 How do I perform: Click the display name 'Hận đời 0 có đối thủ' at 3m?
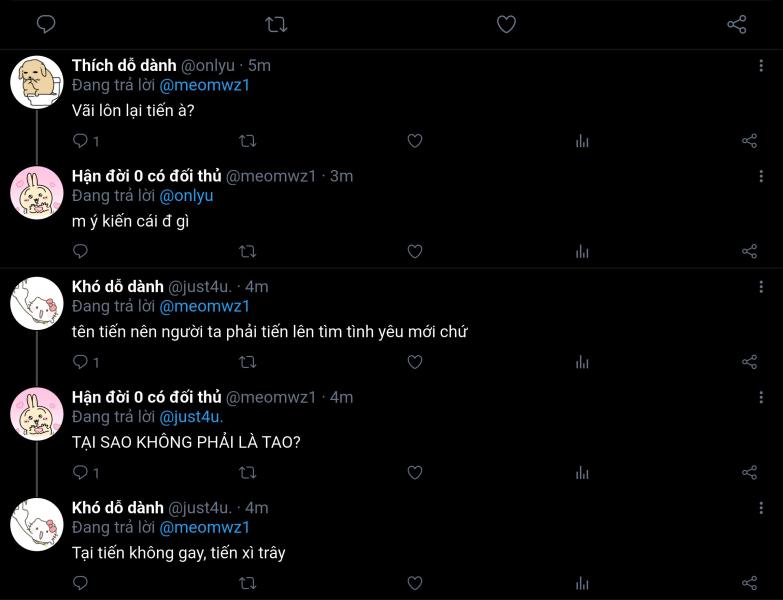pyautogui.click(x=146, y=176)
